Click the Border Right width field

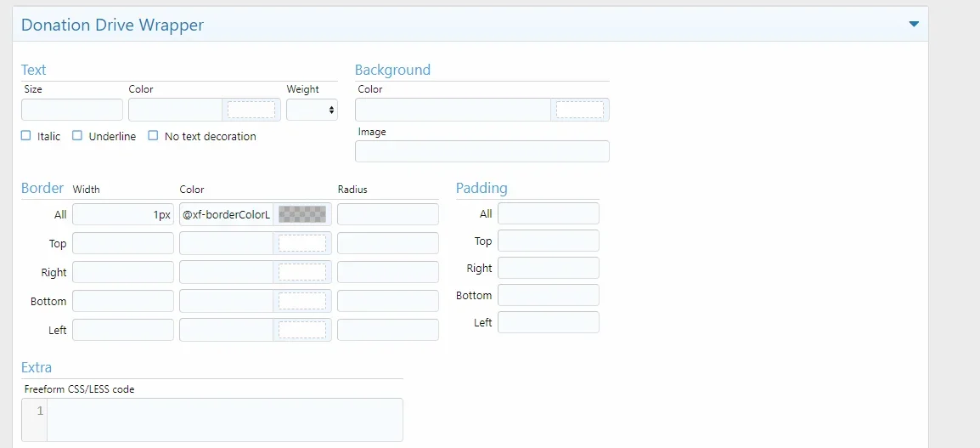pyautogui.click(x=123, y=272)
